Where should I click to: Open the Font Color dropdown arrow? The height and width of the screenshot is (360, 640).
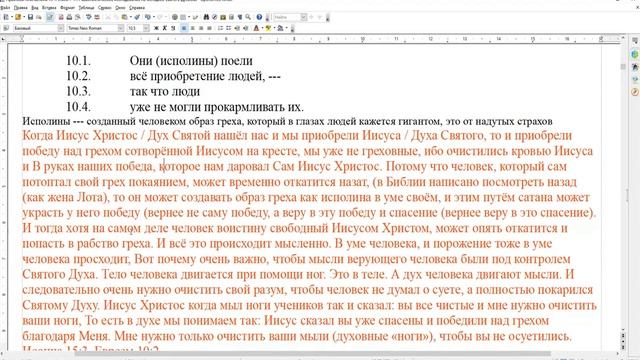coord(262,28)
